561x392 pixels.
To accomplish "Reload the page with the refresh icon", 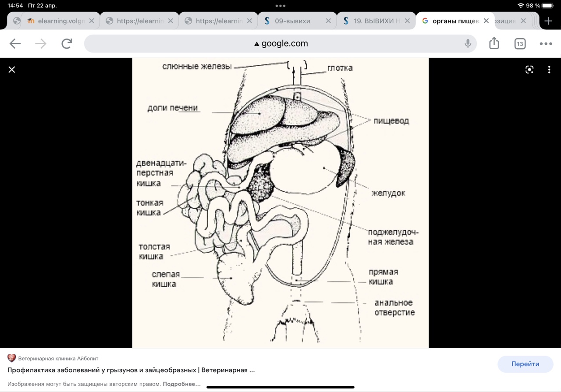I will coord(67,43).
